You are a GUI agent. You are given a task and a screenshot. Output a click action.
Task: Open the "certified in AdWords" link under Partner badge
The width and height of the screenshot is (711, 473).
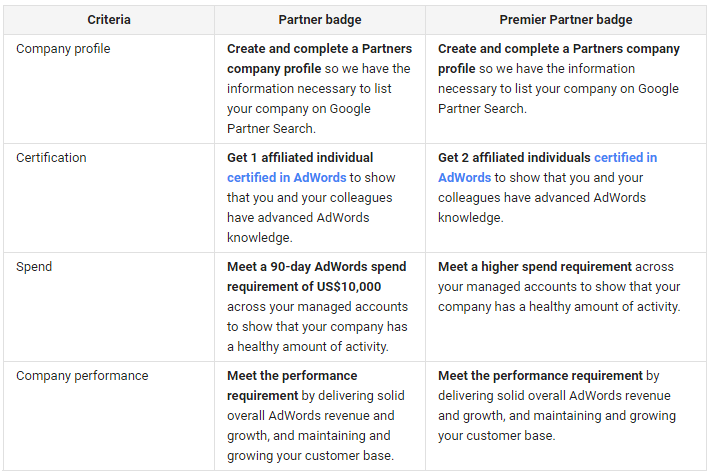point(286,178)
